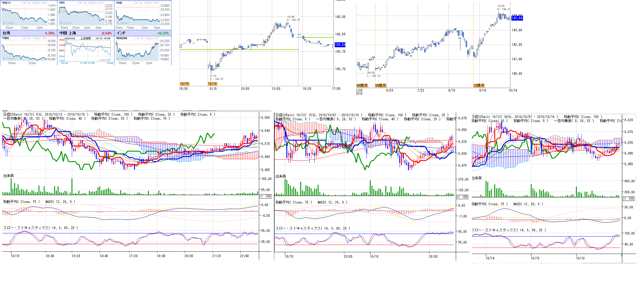Select the orange 10/18 date marker on intraday chart
Viewport: 644px width, 287px height.
[x=212, y=84]
